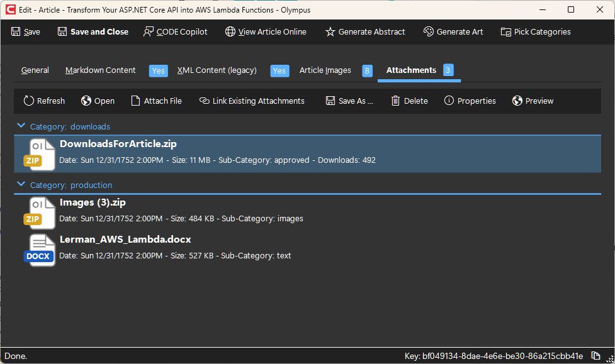Click Link Existing Attachments chain icon

[205, 101]
